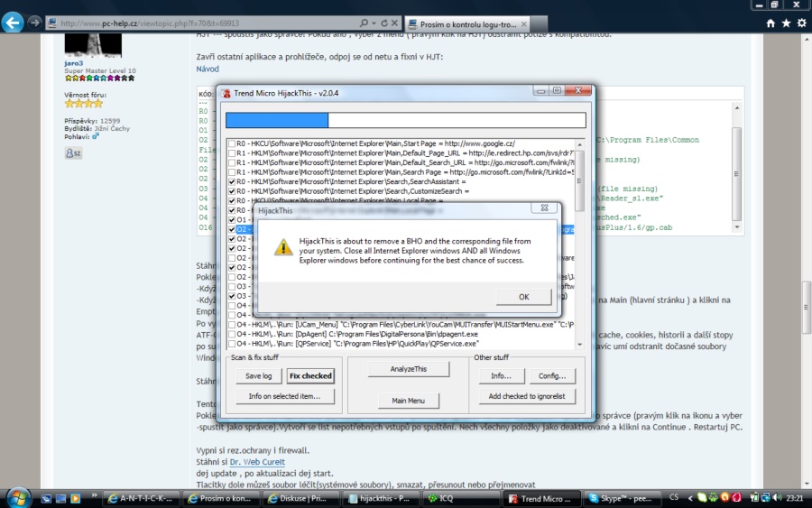812x508 pixels.
Task: Check the R1 Default_Page_URL entry
Action: click(232, 153)
